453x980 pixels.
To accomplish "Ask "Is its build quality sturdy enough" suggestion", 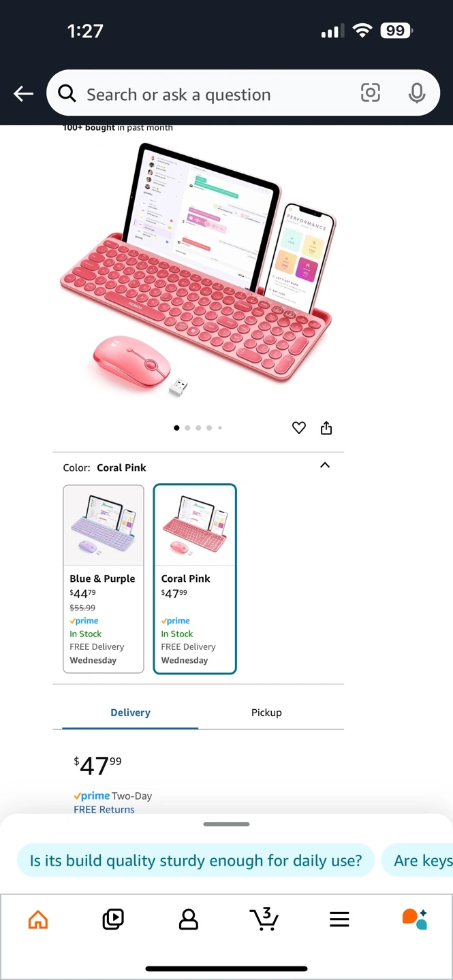I will pos(196,860).
